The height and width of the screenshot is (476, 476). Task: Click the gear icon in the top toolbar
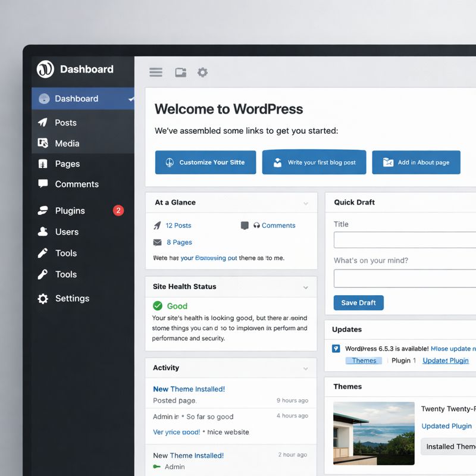click(x=203, y=73)
